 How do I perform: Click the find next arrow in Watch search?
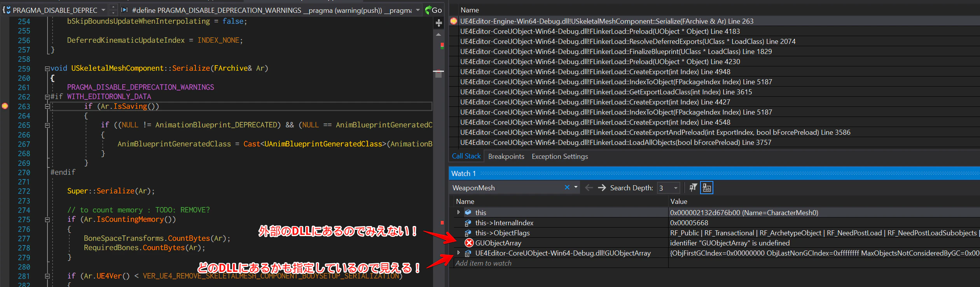(602, 188)
